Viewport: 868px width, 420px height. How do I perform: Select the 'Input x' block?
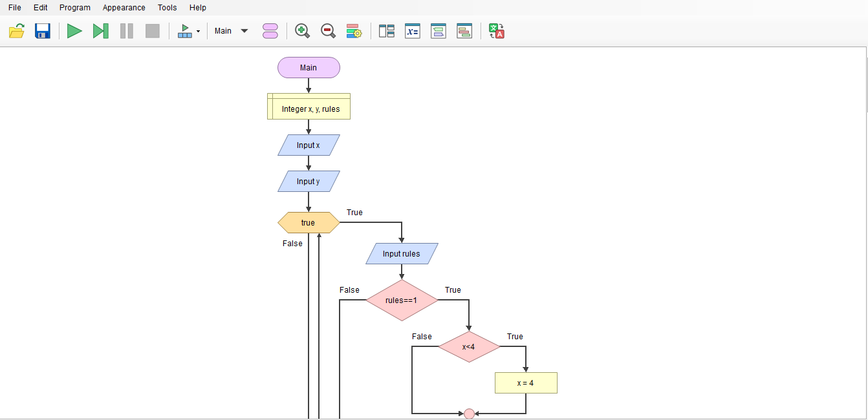click(309, 145)
